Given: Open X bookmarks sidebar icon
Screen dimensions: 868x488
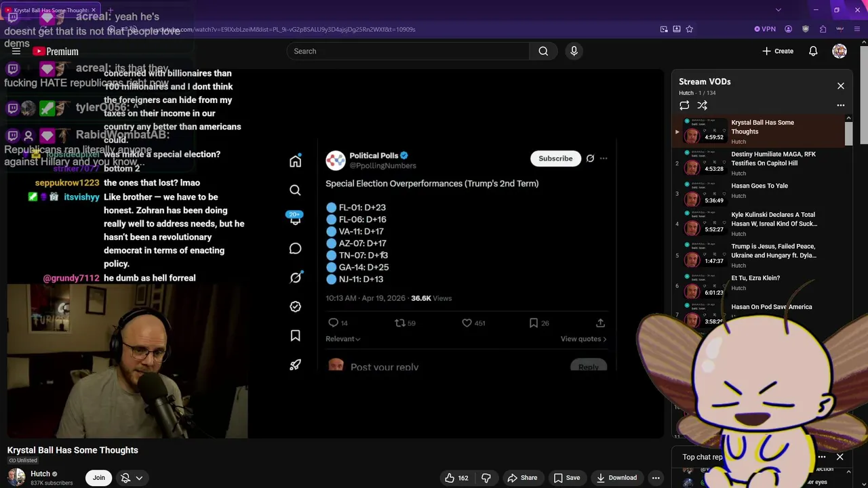Looking at the screenshot, I should (x=295, y=335).
